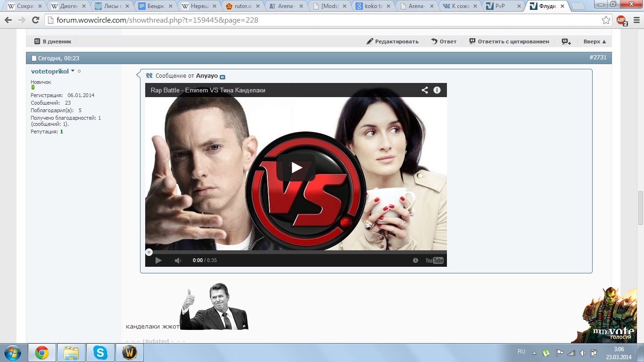
Task: Click the Chrome taskbar icon
Action: coord(41,353)
